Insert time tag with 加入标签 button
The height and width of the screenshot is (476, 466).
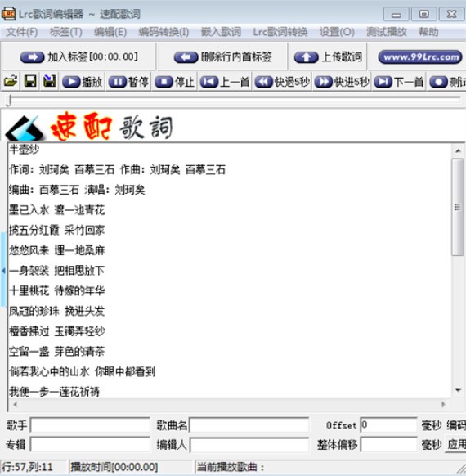(78, 56)
